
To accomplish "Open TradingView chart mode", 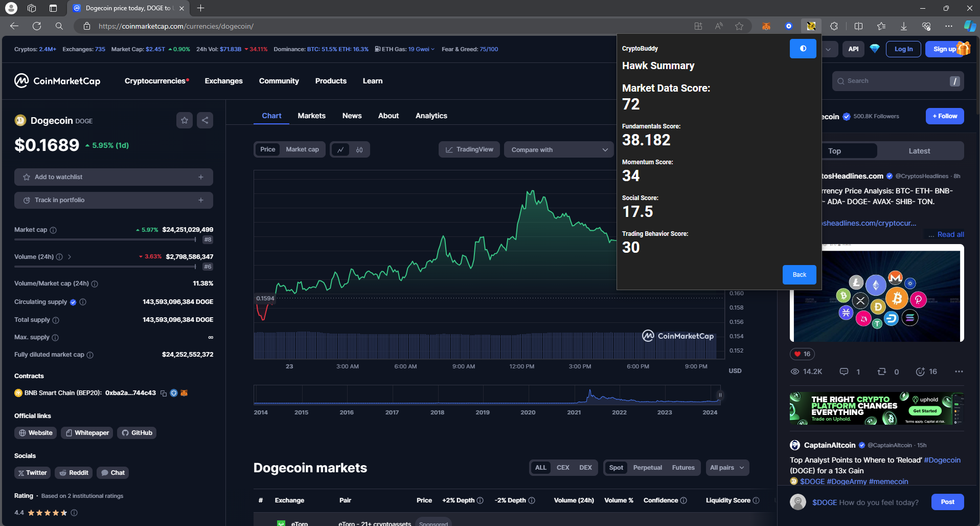I will pos(469,149).
